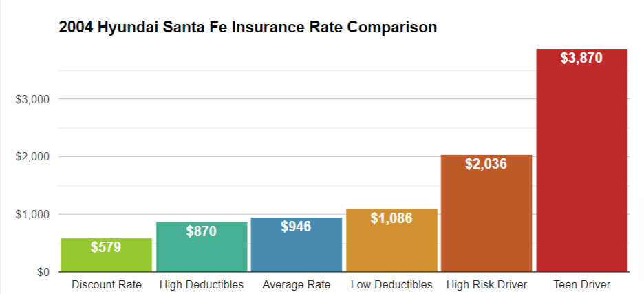Click the $3,000 y-axis label
The image size is (644, 294).
point(32,100)
